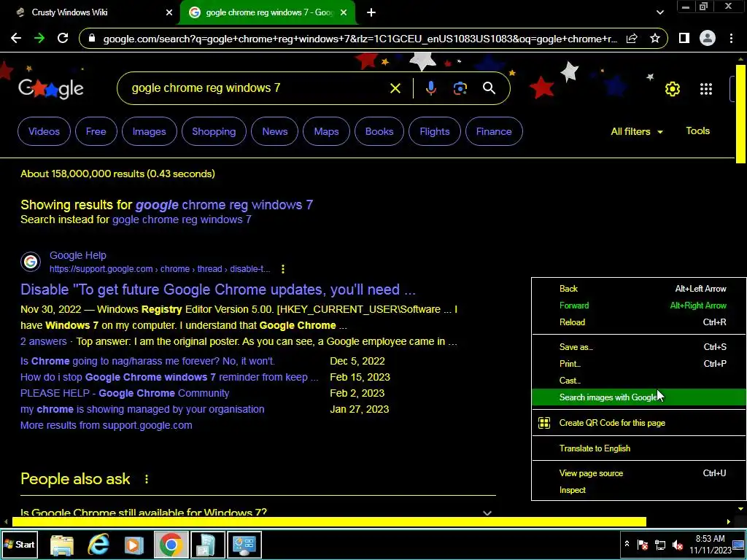Image resolution: width=747 pixels, height=560 pixels.
Task: Open Chrome's three-dot menu
Action: coord(731,38)
